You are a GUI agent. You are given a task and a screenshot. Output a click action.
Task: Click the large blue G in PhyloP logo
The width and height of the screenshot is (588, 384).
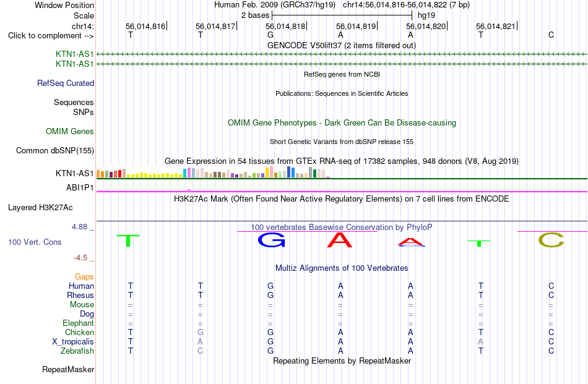272,240
